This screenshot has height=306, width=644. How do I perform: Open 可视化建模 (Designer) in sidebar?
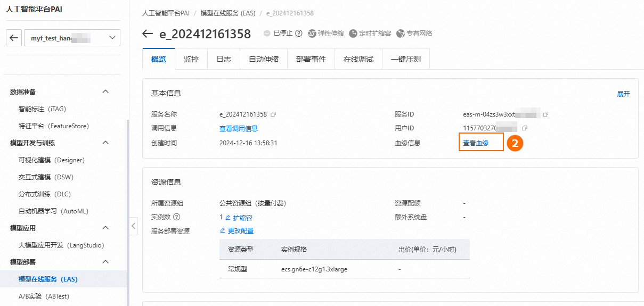[x=52, y=160]
